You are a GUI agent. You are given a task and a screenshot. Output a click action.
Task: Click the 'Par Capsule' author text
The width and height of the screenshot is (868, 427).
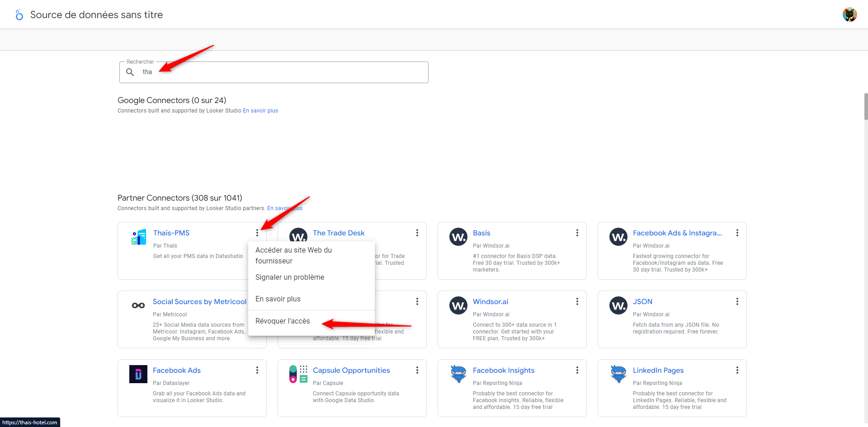click(x=328, y=383)
